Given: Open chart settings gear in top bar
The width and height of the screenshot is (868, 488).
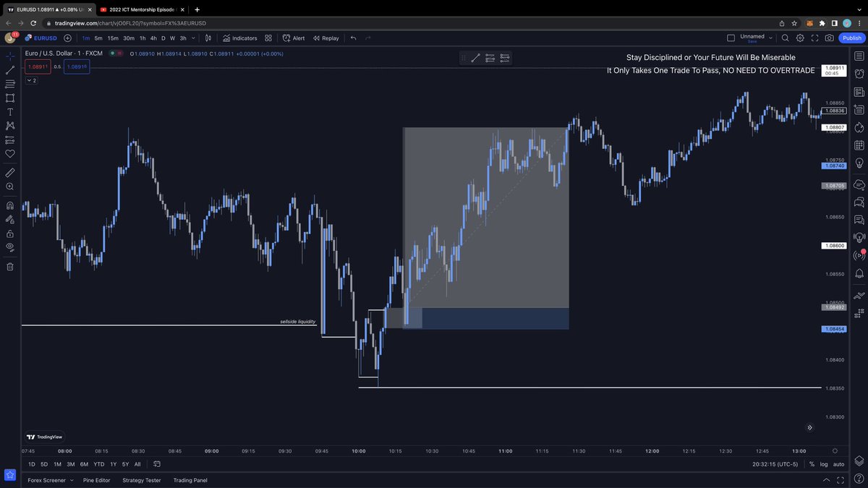Looking at the screenshot, I should [x=800, y=38].
